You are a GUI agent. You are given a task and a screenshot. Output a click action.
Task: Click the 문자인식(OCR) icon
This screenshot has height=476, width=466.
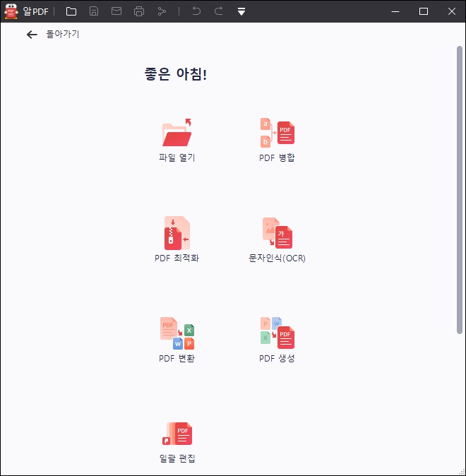tap(277, 233)
